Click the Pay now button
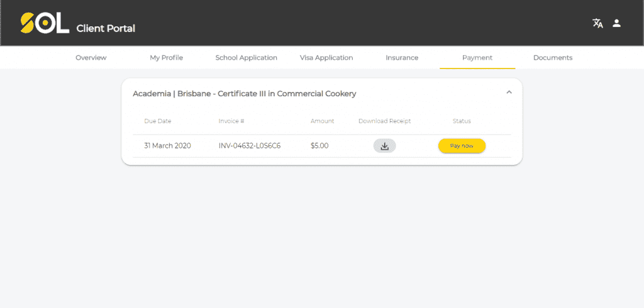Image resolution: width=644 pixels, height=308 pixels. (x=462, y=146)
